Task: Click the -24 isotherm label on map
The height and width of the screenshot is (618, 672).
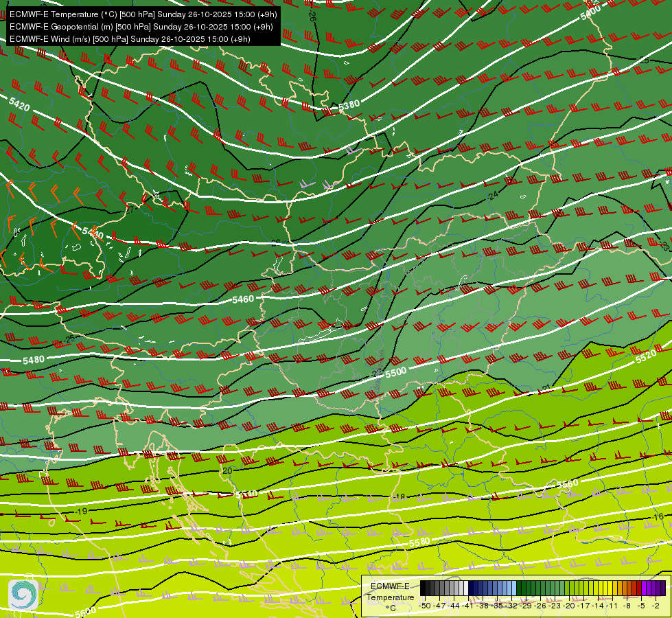Action: pyautogui.click(x=493, y=195)
